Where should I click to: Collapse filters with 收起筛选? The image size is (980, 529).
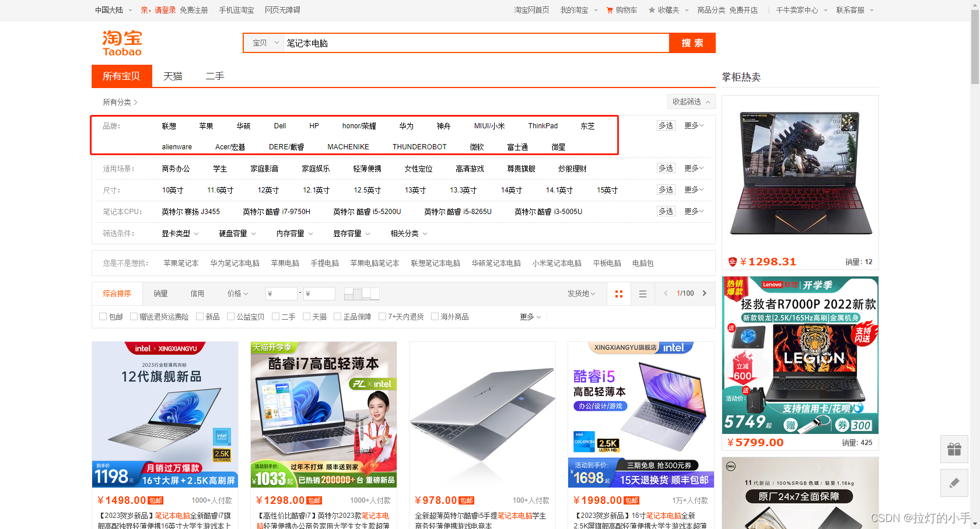point(691,101)
